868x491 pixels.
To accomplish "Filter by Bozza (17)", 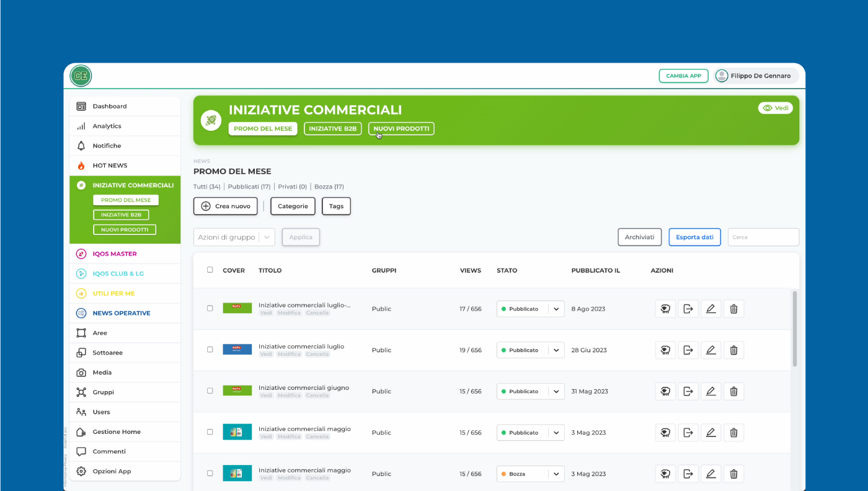I will point(329,187).
